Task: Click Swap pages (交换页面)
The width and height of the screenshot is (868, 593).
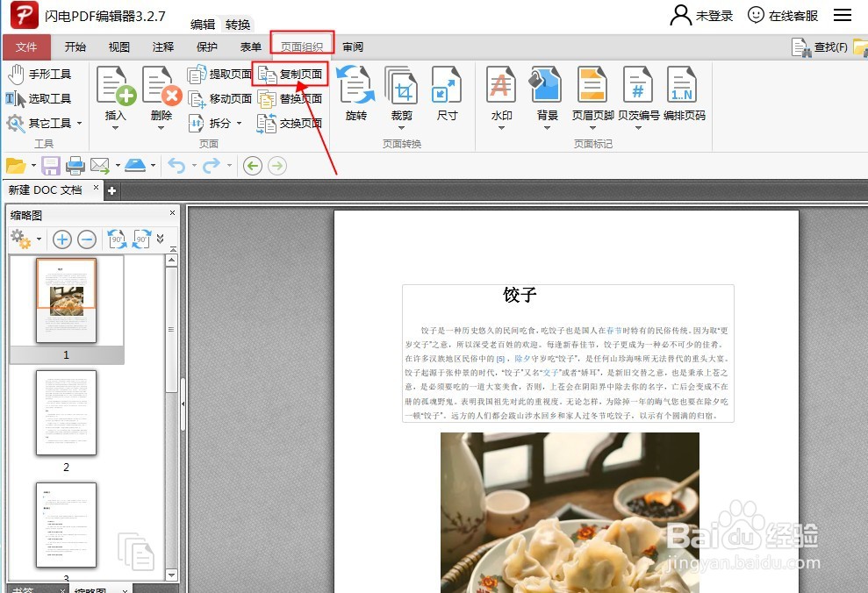Action: [291, 123]
